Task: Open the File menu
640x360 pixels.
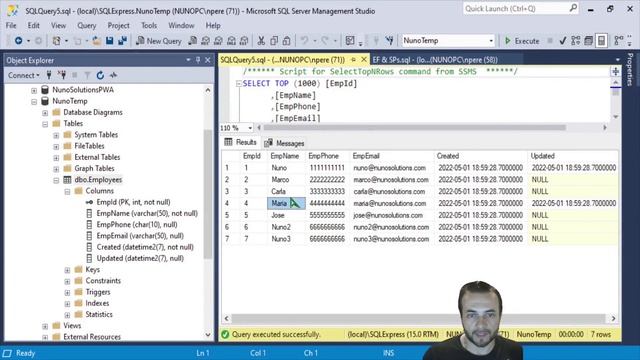Action: click(11, 25)
